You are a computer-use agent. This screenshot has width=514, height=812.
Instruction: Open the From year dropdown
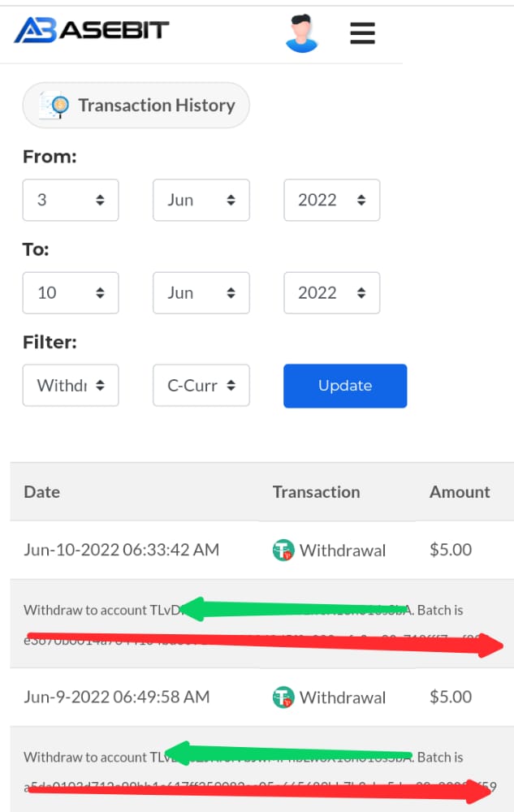point(332,200)
